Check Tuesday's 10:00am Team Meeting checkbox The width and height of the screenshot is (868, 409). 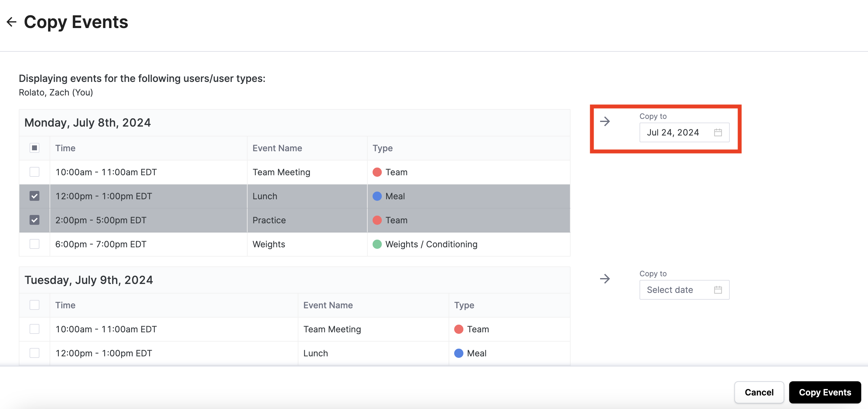click(34, 329)
